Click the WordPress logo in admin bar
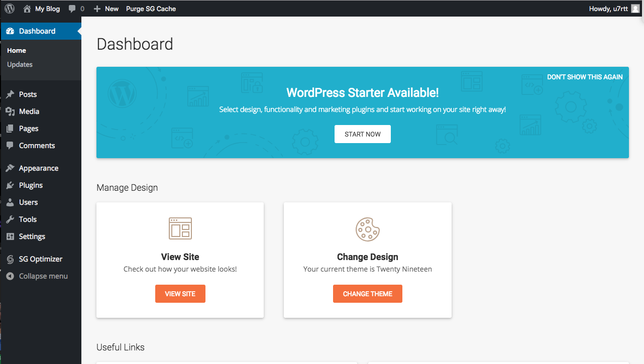Screen dimensions: 644x364 click(10, 9)
